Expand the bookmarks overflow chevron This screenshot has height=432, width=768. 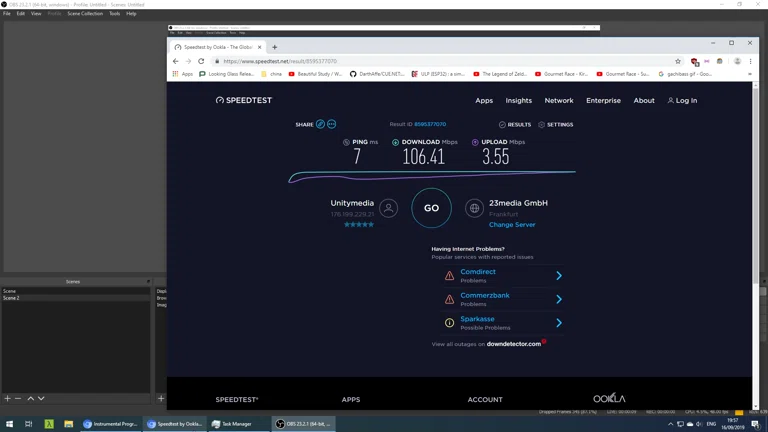click(750, 74)
